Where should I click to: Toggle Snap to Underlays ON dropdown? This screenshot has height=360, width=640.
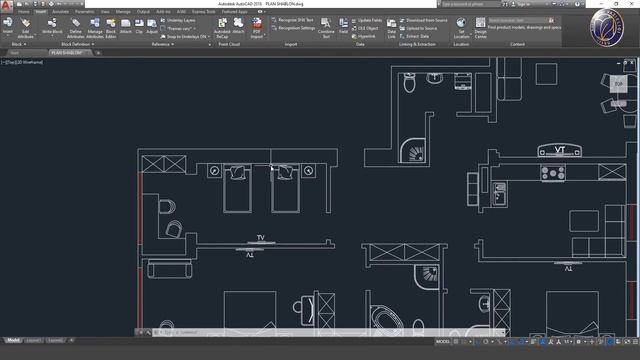(x=185, y=36)
